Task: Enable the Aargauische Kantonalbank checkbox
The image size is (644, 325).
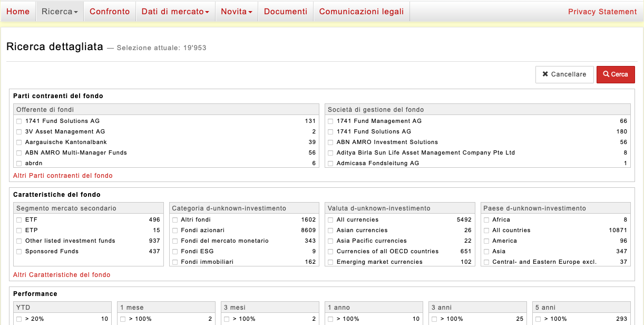Action: 19,142
